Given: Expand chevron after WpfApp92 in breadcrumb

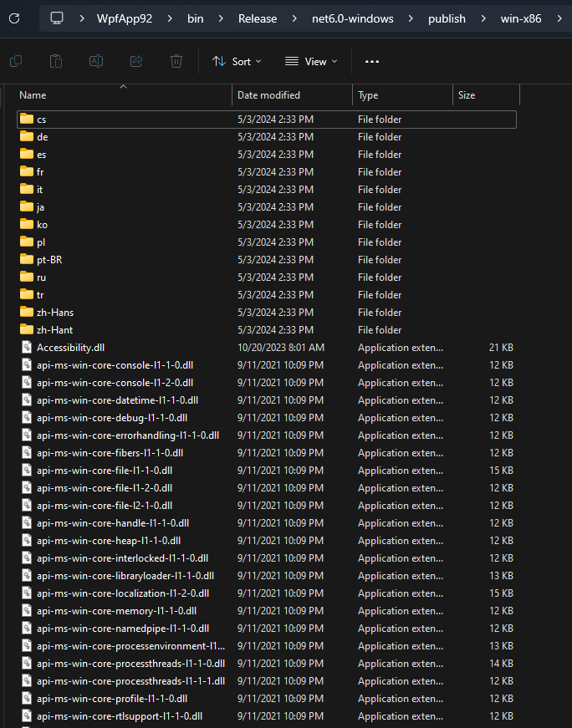Looking at the screenshot, I should (x=170, y=18).
